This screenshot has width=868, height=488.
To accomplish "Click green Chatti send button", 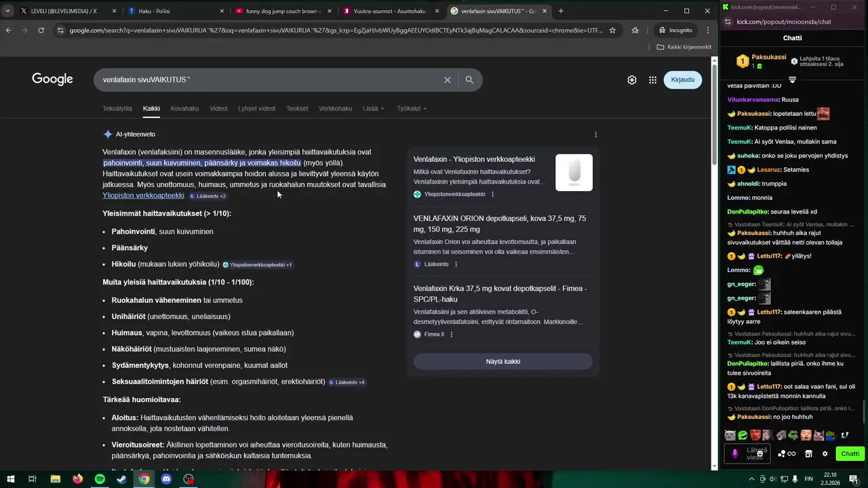I will pos(850,453).
